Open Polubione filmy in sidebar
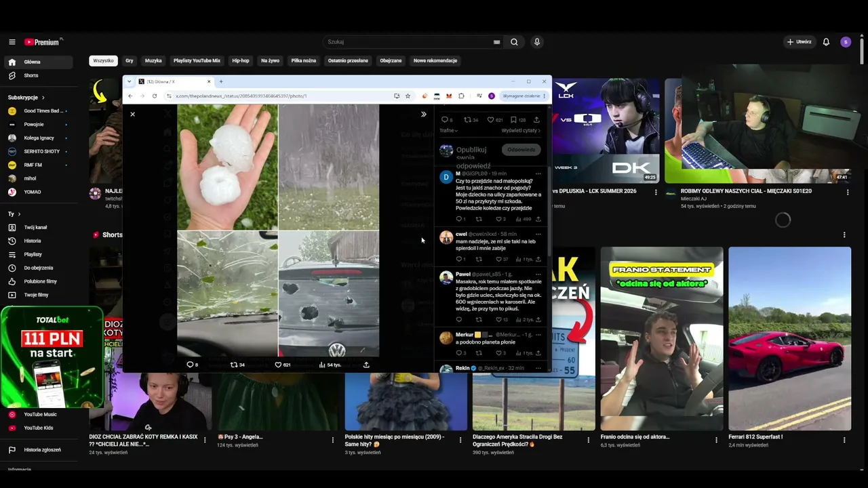The image size is (868, 488). [x=38, y=281]
